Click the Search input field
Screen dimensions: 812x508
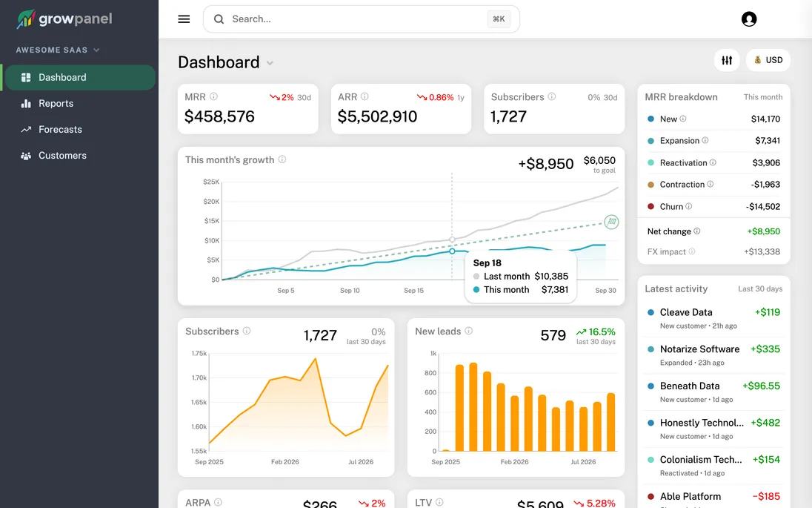point(361,19)
